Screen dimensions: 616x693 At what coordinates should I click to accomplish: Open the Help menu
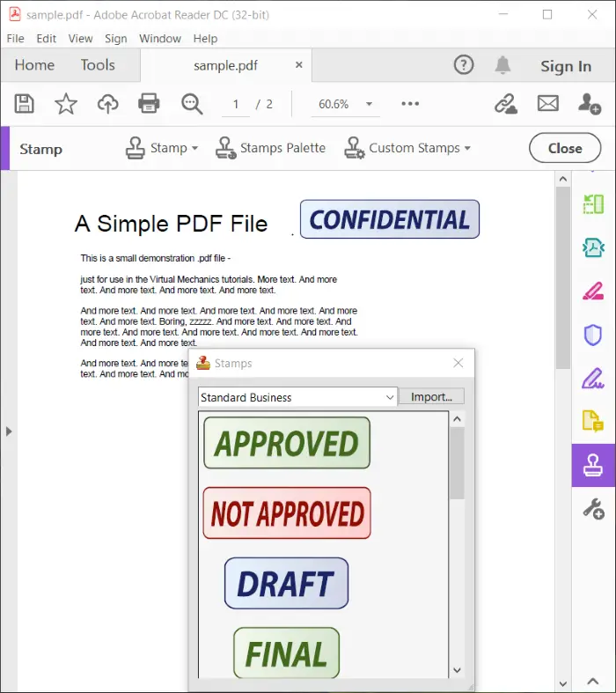205,39
